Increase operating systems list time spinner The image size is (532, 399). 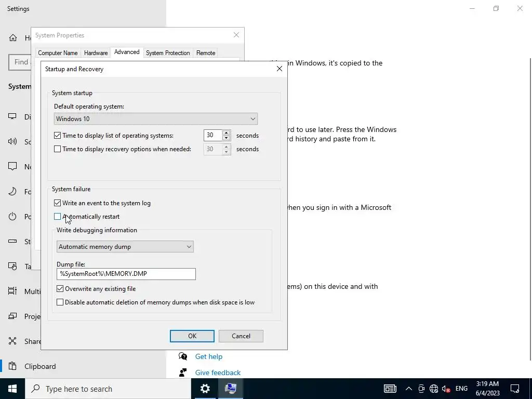point(227,132)
